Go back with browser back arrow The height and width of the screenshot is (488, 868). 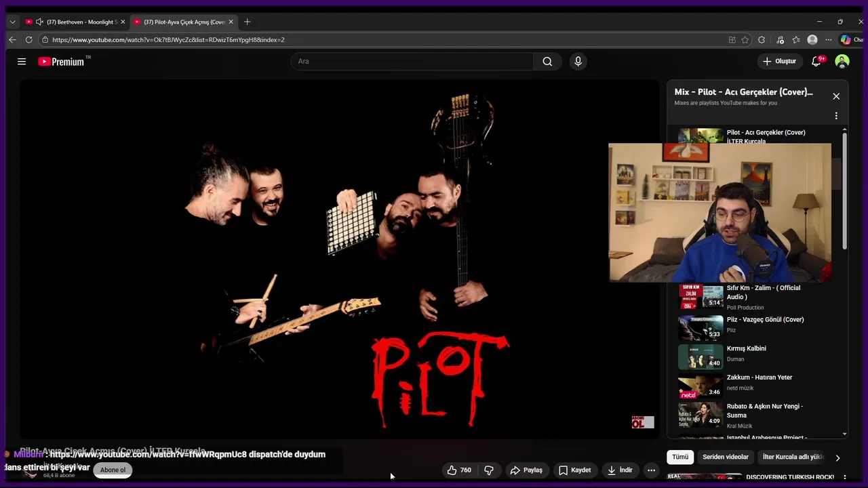click(12, 40)
